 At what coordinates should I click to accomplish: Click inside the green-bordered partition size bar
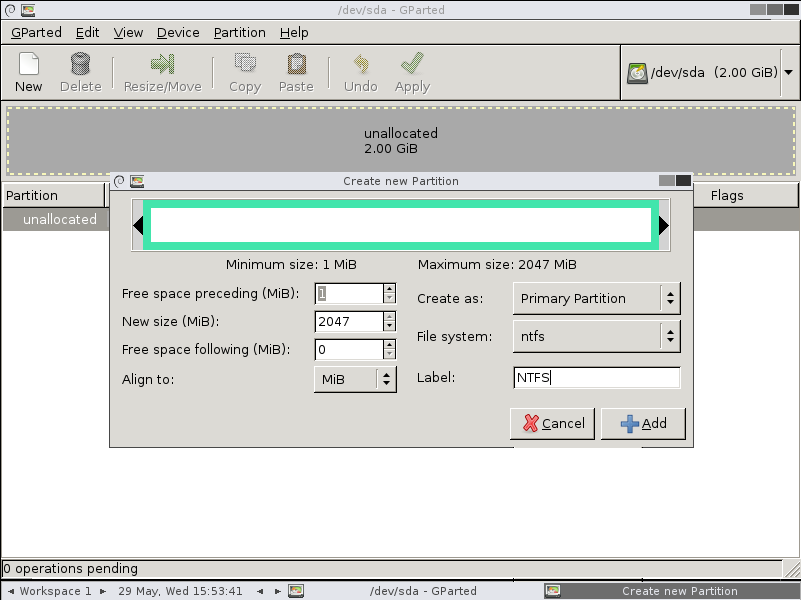point(400,225)
